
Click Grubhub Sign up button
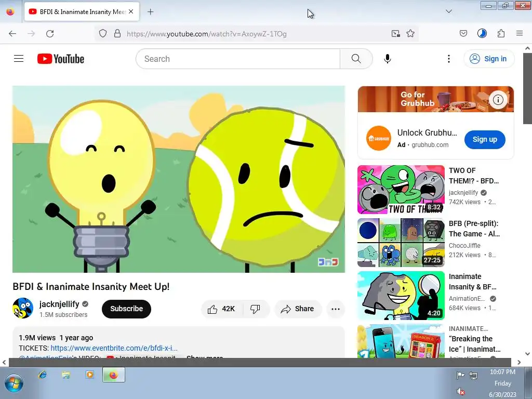pyautogui.click(x=485, y=139)
